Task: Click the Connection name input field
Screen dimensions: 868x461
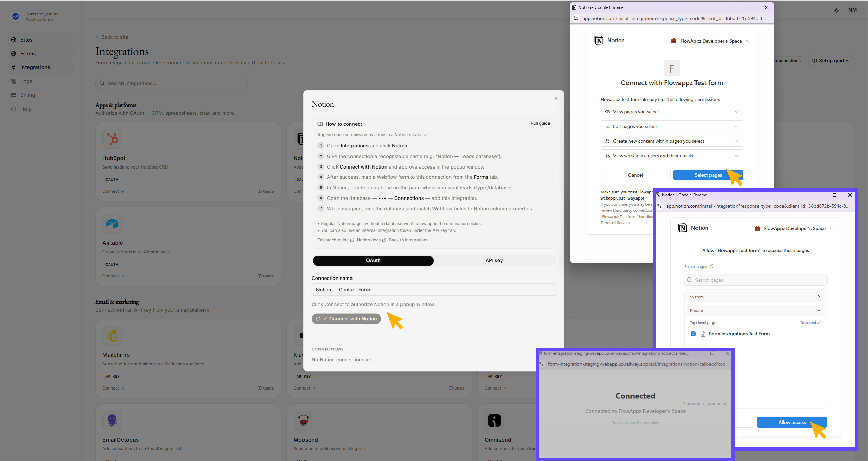Action: 433,290
